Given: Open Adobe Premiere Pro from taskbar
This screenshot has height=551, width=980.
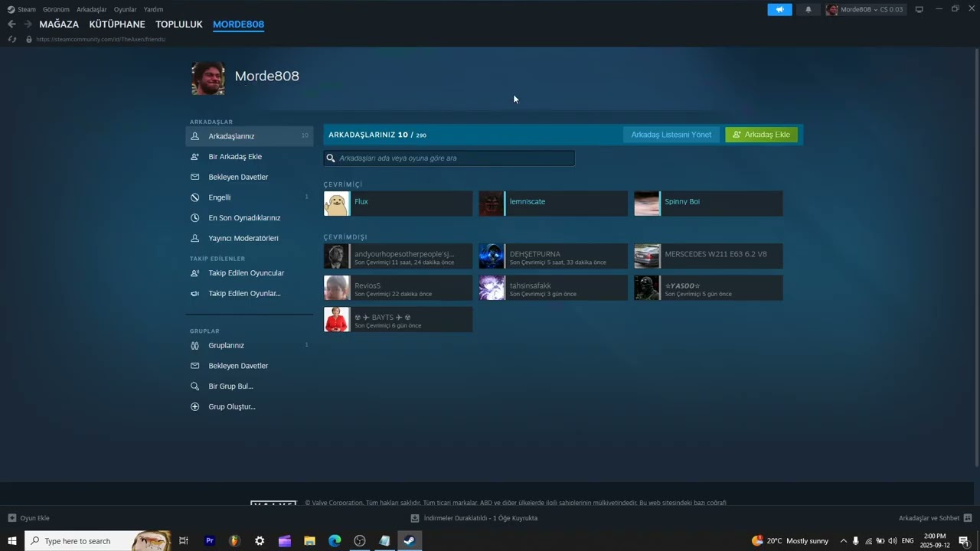Looking at the screenshot, I should tap(210, 541).
